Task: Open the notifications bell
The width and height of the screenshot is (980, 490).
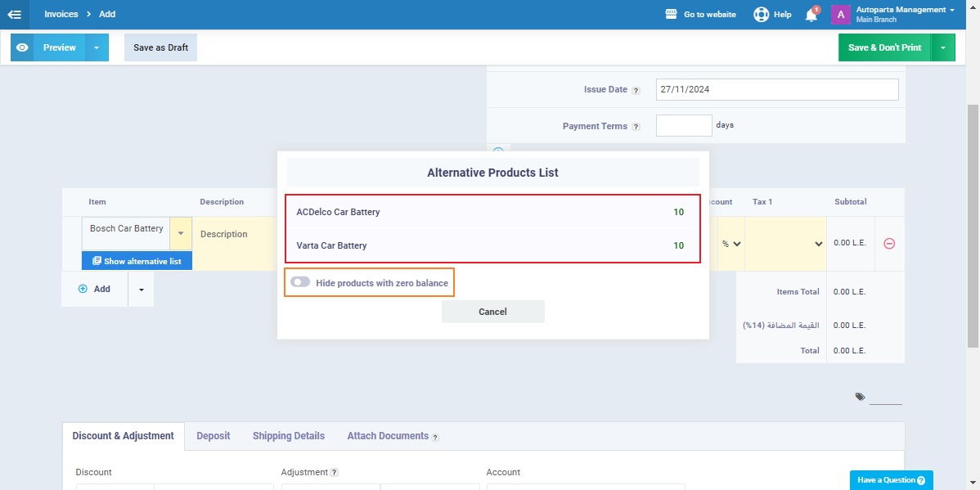Action: click(811, 15)
